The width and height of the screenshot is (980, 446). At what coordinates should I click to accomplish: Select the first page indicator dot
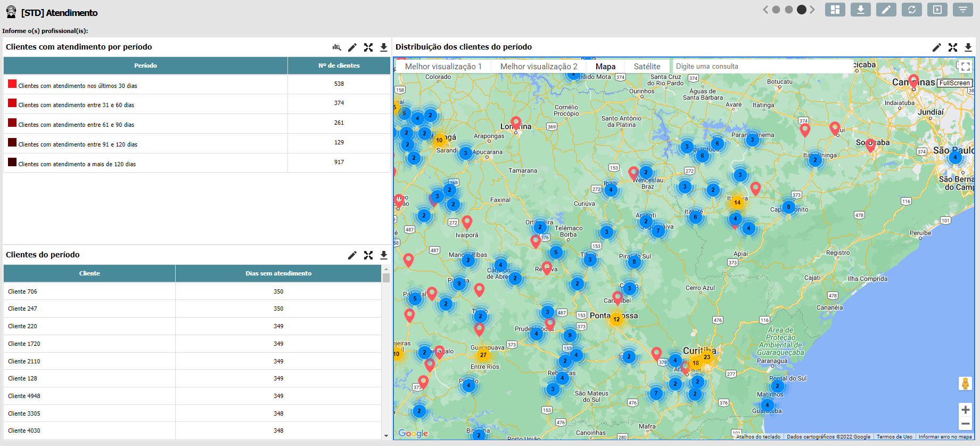click(x=776, y=10)
